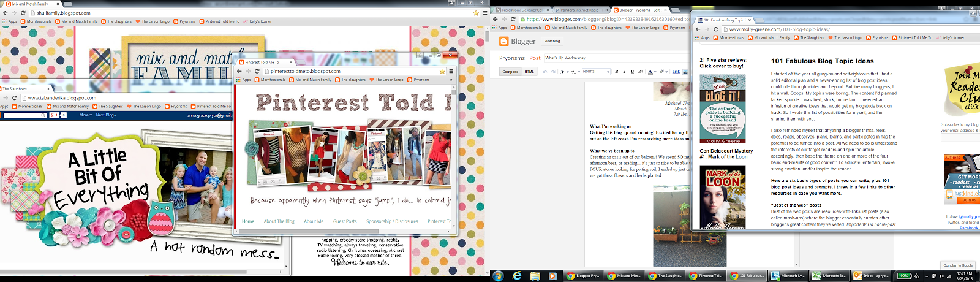This screenshot has height=282, width=980.
Task: Insert an image using the picture icon
Action: point(685,72)
